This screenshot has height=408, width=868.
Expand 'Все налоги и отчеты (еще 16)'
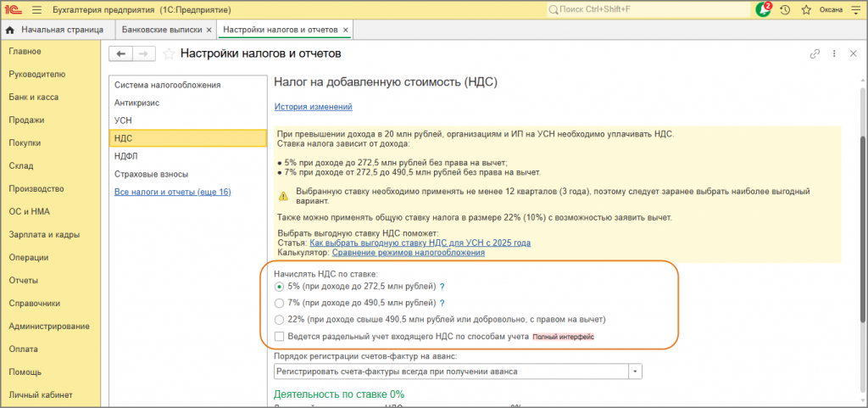point(173,192)
